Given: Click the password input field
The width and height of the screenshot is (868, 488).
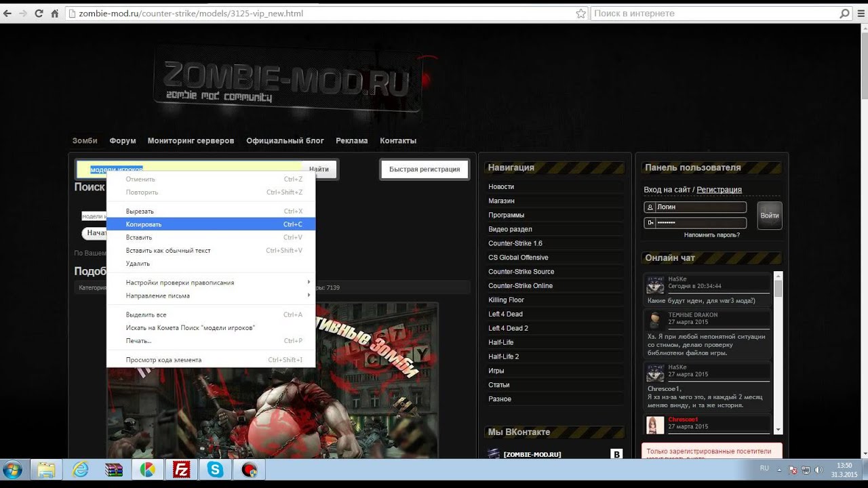Looking at the screenshot, I should click(x=695, y=222).
